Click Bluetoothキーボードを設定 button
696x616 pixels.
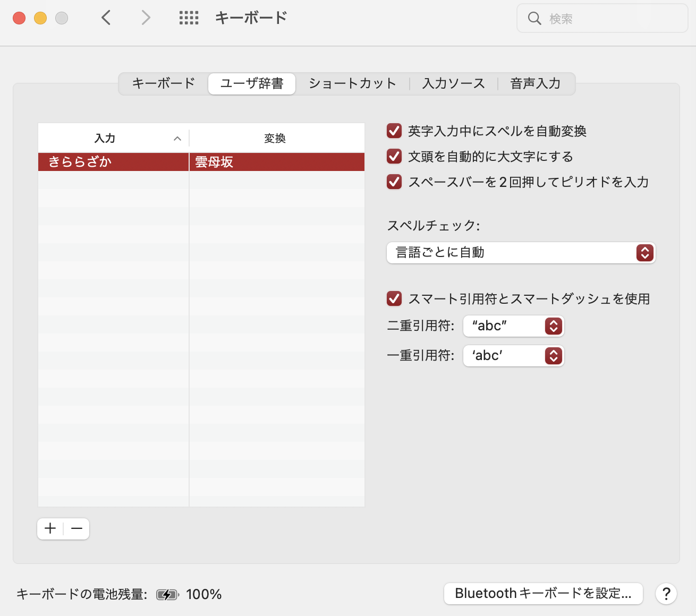click(543, 594)
